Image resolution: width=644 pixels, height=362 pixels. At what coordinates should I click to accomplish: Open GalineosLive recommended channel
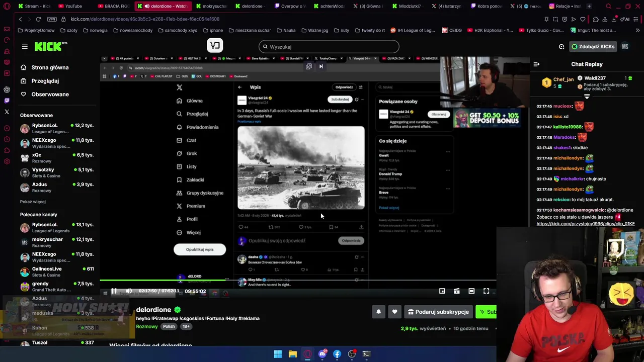click(x=57, y=271)
